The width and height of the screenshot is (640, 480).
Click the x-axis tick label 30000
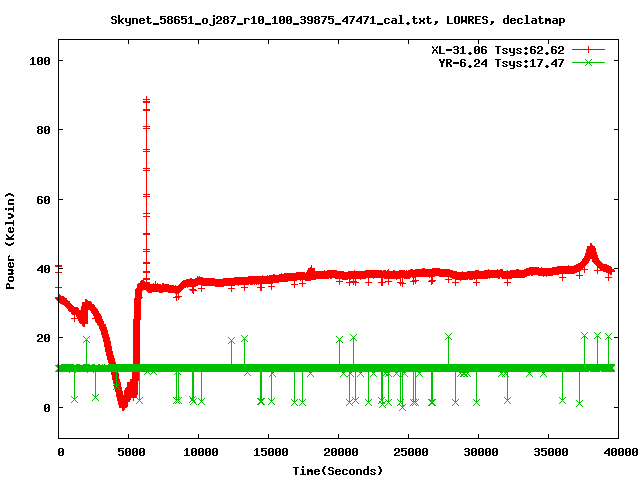click(481, 452)
